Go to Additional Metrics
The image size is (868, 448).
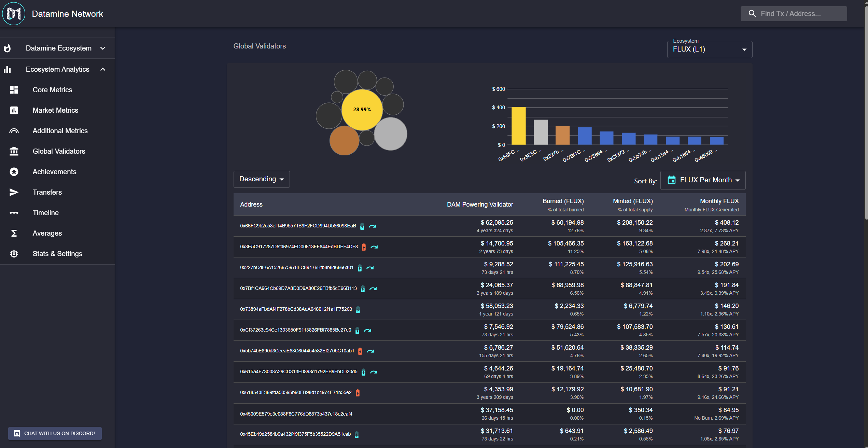click(x=57, y=131)
